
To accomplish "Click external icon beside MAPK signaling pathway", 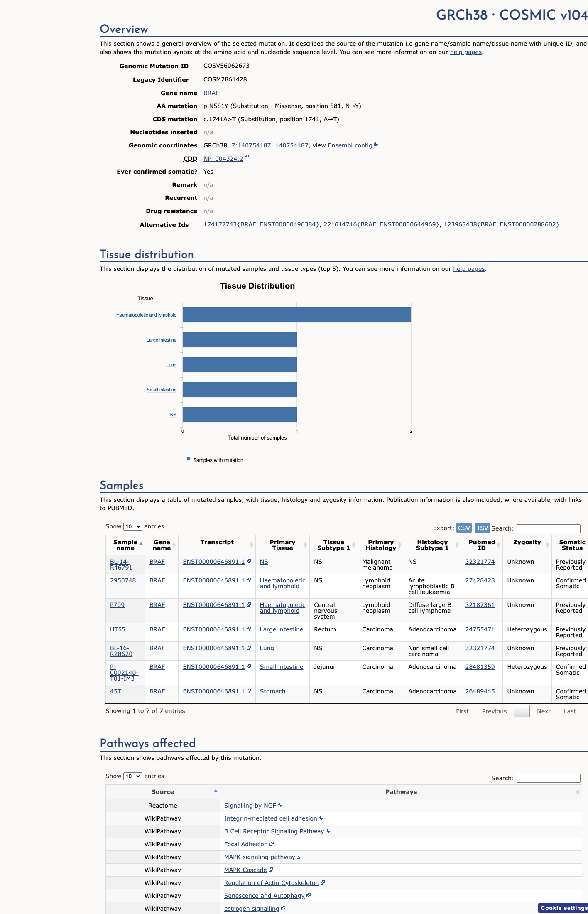I will point(299,857).
